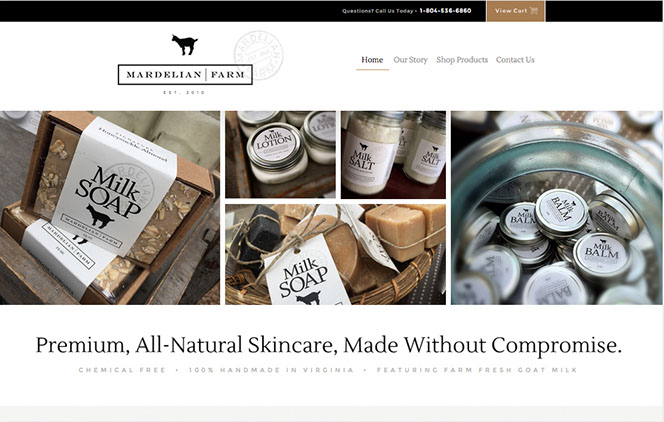Click the Premium, All-Natural Skincare headline
This screenshot has width=664, height=422.
pos(329,345)
